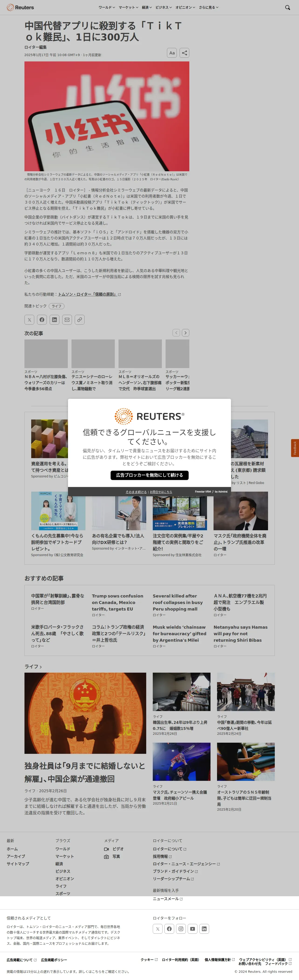Screen dimensions: 299x980
Task: Follow Reuters on X in footer
Action: pyautogui.click(x=158, y=929)
